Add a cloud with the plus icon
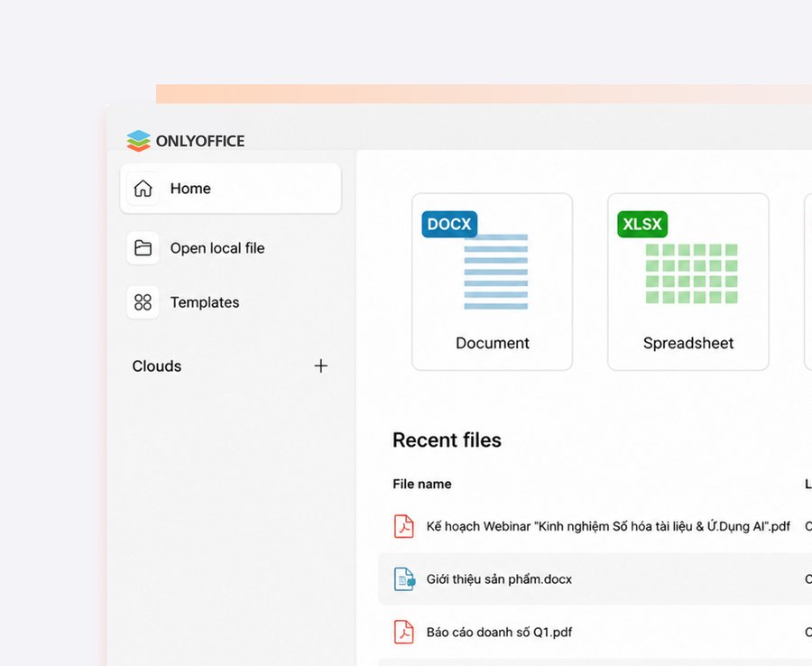 coord(321,366)
